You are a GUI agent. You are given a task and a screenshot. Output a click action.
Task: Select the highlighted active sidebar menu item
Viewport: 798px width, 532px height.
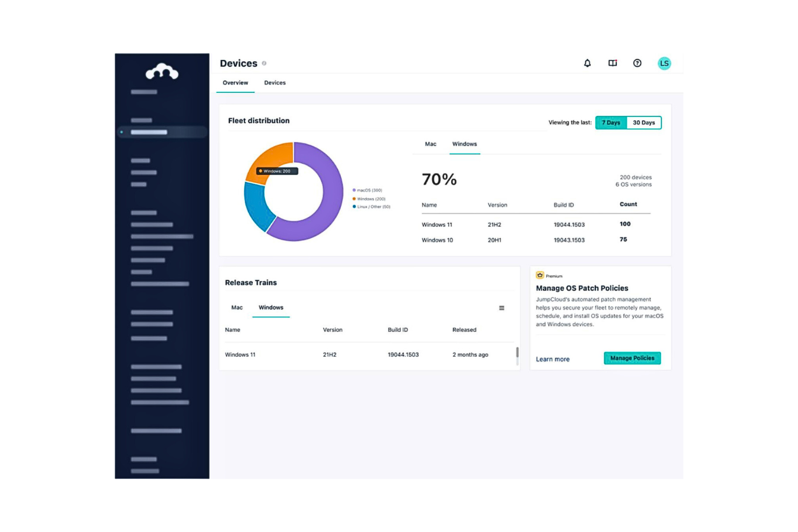click(x=162, y=132)
